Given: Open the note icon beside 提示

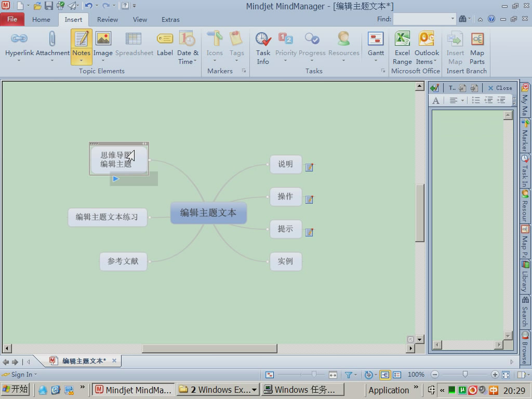Looking at the screenshot, I should click(309, 232).
